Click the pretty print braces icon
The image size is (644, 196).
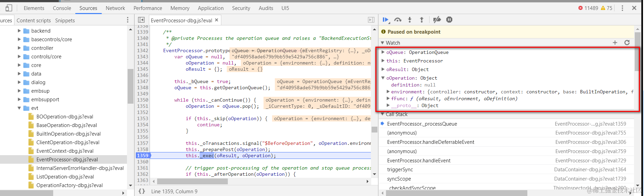click(x=142, y=191)
